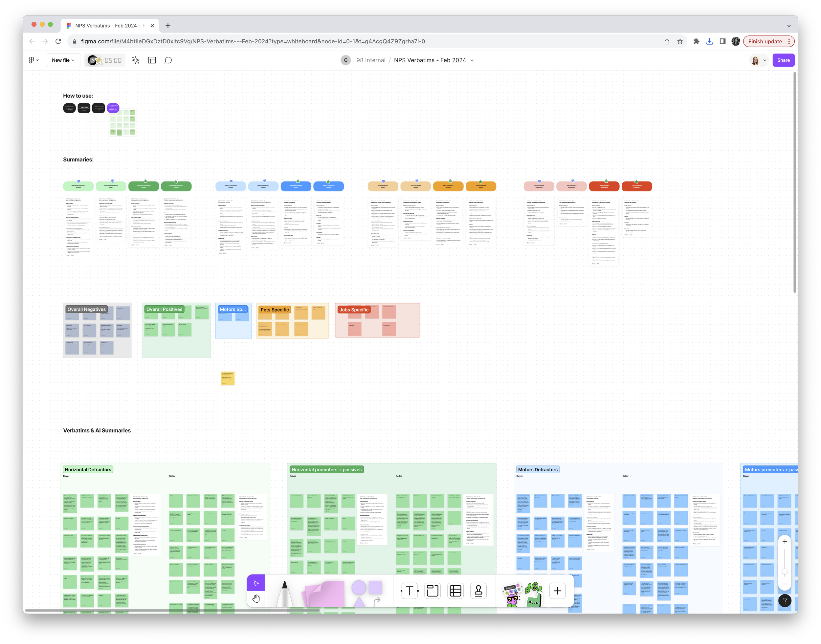Open the Figma main menu dropdown
The image size is (821, 644).
(33, 60)
